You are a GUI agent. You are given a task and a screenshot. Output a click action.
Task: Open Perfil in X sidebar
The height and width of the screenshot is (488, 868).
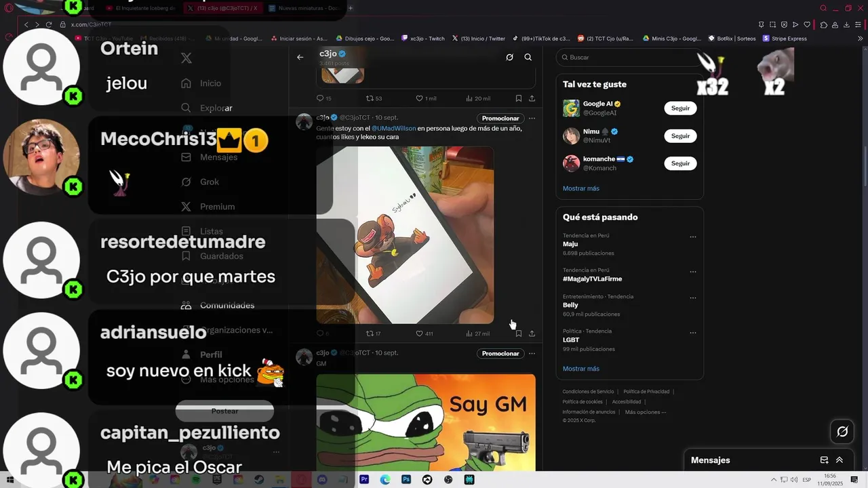coord(201,354)
